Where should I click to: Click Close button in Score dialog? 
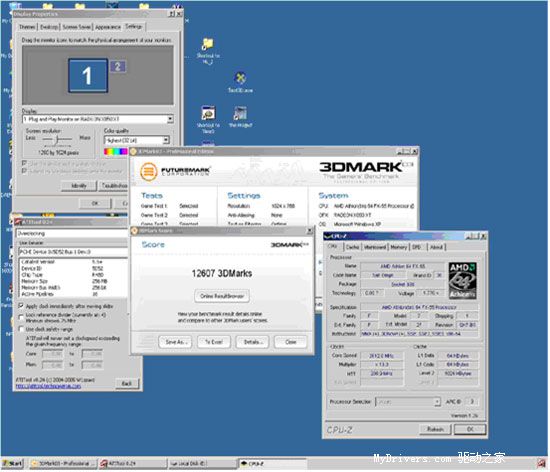(x=290, y=342)
